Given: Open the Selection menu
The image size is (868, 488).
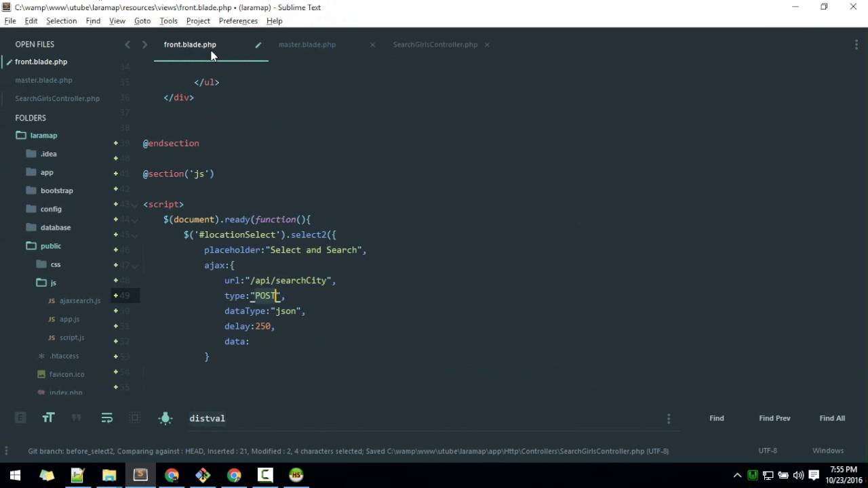Looking at the screenshot, I should click(x=61, y=21).
